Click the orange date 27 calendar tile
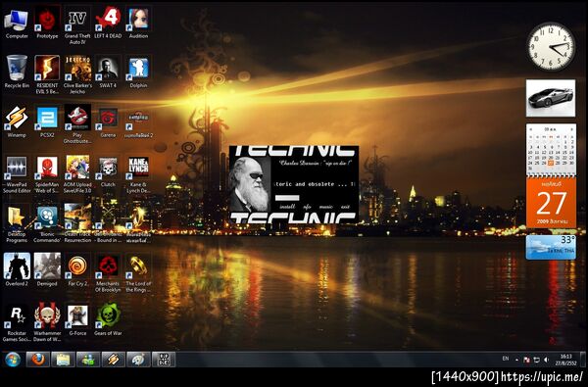 tap(551, 203)
